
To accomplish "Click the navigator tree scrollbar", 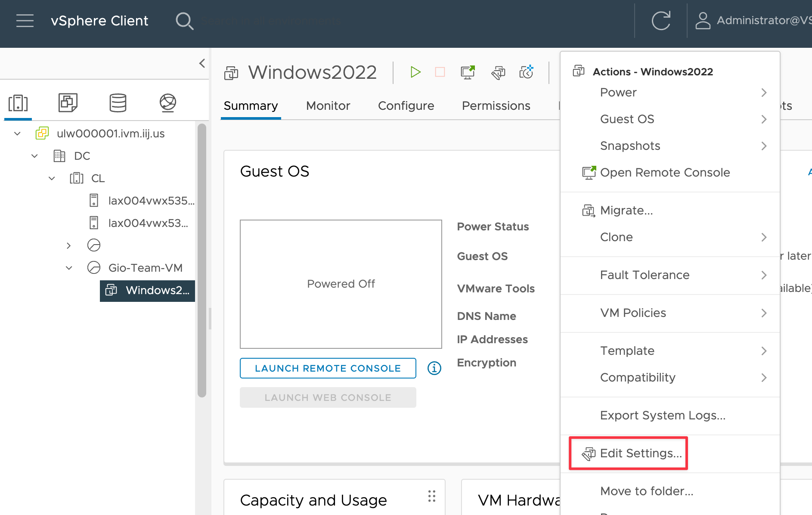I will coord(201,261).
